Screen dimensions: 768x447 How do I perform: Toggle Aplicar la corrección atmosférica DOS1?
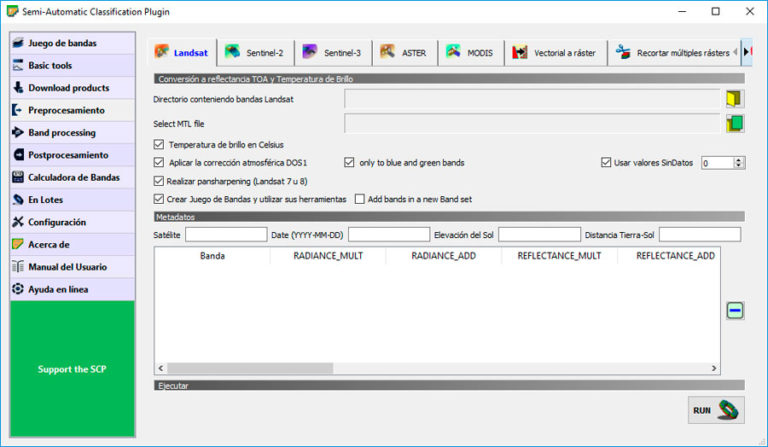(159, 163)
